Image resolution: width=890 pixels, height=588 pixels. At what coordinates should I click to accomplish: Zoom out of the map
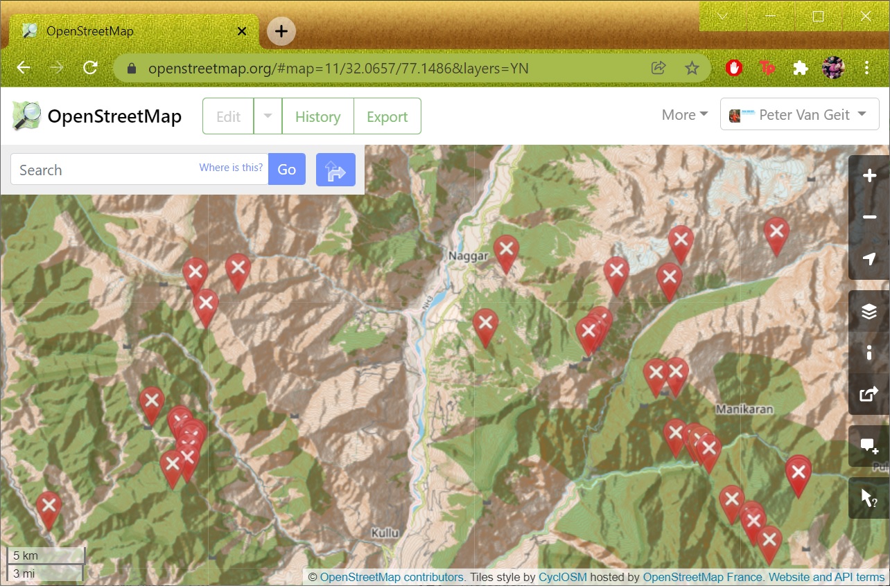869,217
